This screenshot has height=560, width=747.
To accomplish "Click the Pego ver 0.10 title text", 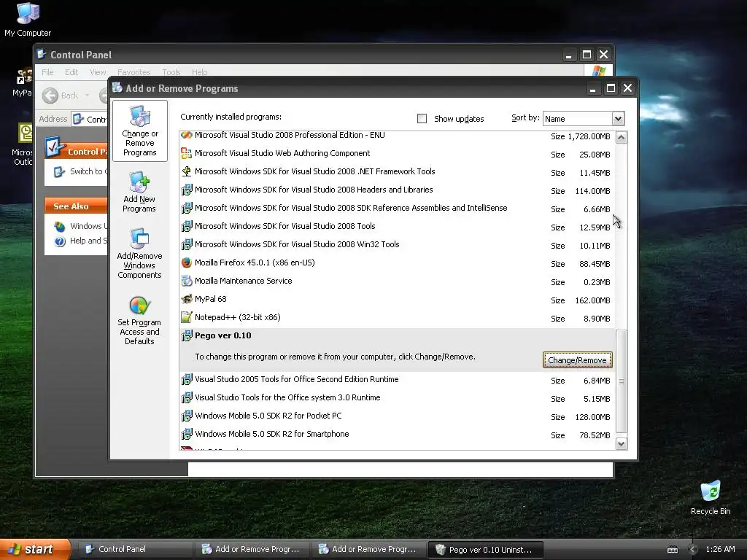I will pos(223,335).
